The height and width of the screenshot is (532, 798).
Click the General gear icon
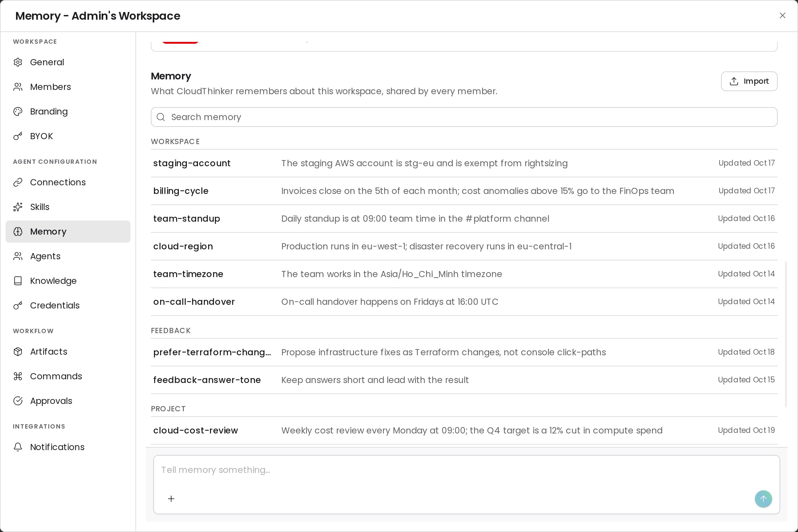click(x=18, y=62)
